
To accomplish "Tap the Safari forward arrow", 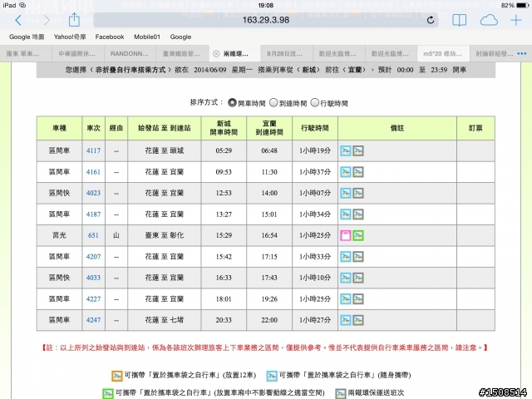I will [x=47, y=20].
